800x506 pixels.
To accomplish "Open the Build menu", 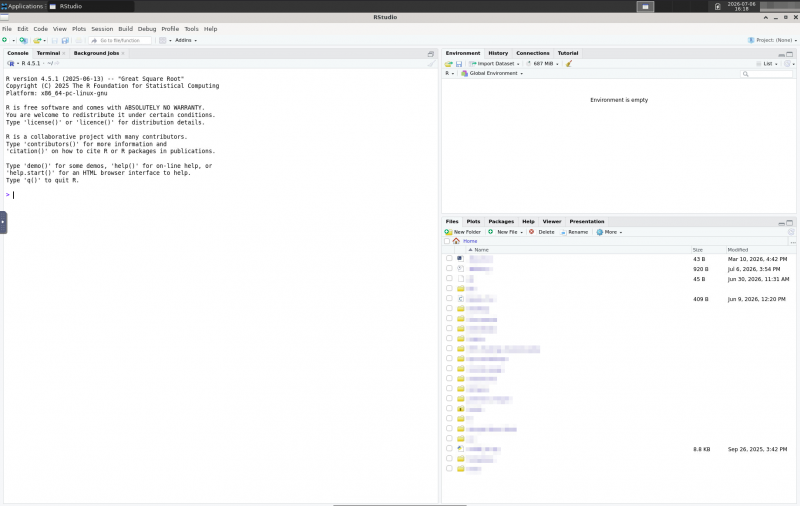I will pos(126,29).
